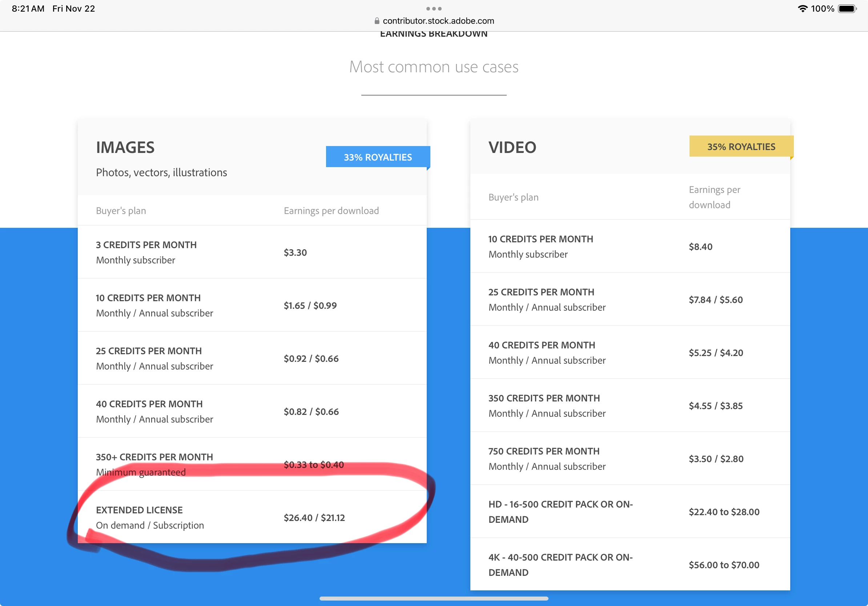
Task: Click the Most common use cases heading
Action: tap(434, 67)
